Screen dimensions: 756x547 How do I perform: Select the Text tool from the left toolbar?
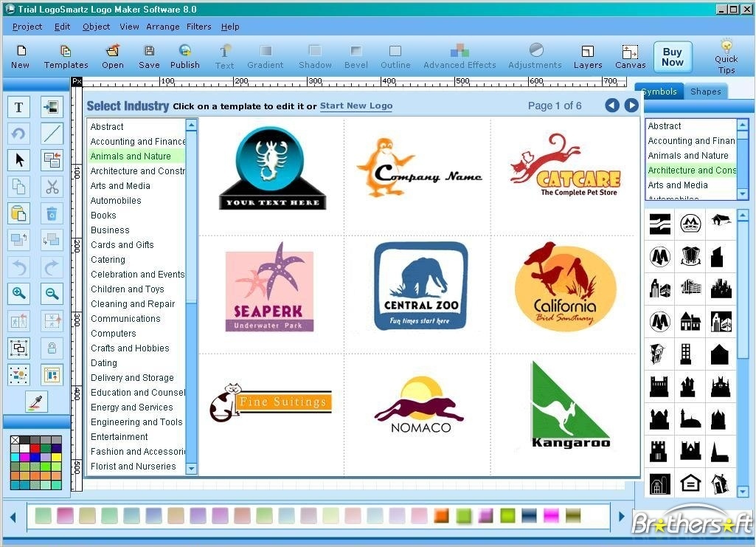pyautogui.click(x=18, y=106)
